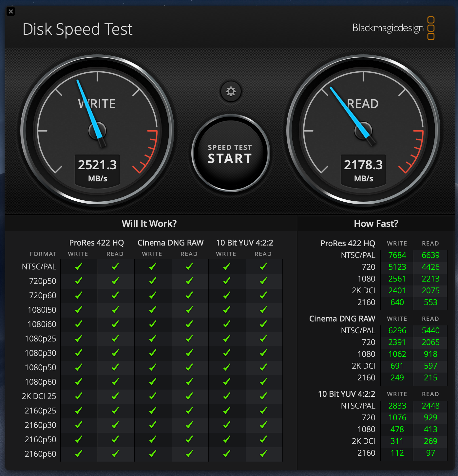Click 720p50 Cinema DNG RAW write checkmark
Image resolution: width=458 pixels, height=476 pixels.
(153, 281)
